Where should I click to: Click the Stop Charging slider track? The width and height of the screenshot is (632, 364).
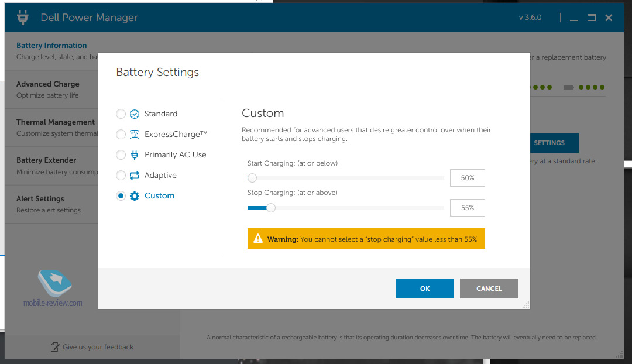(346, 208)
